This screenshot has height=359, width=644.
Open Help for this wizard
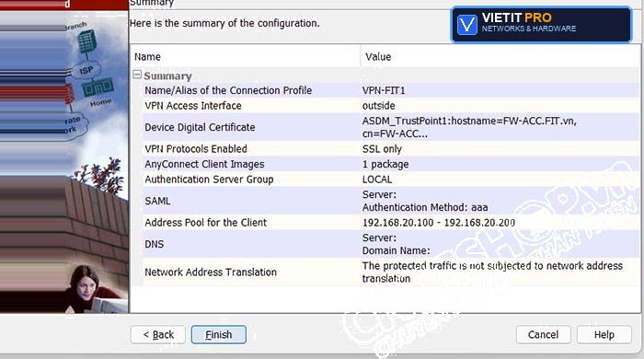[x=604, y=335]
